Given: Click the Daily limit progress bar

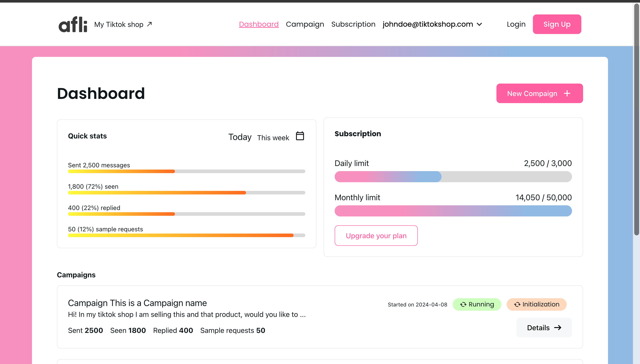Looking at the screenshot, I should pyautogui.click(x=453, y=176).
